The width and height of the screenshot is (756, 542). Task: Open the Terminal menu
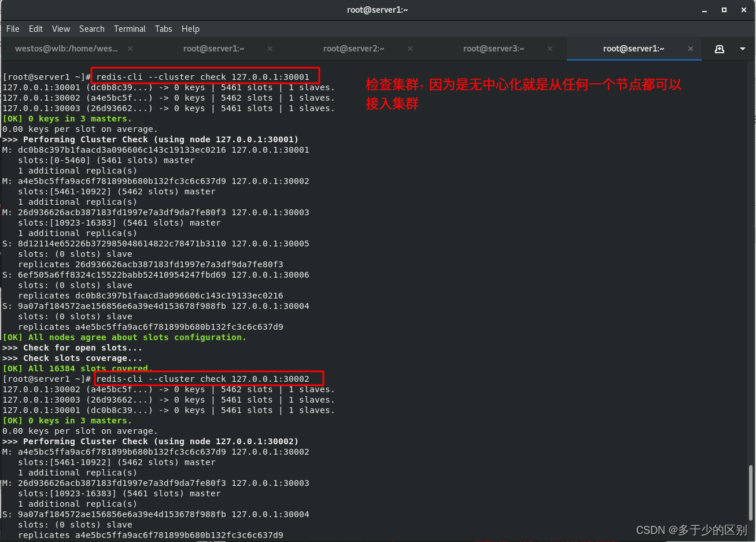click(x=130, y=29)
